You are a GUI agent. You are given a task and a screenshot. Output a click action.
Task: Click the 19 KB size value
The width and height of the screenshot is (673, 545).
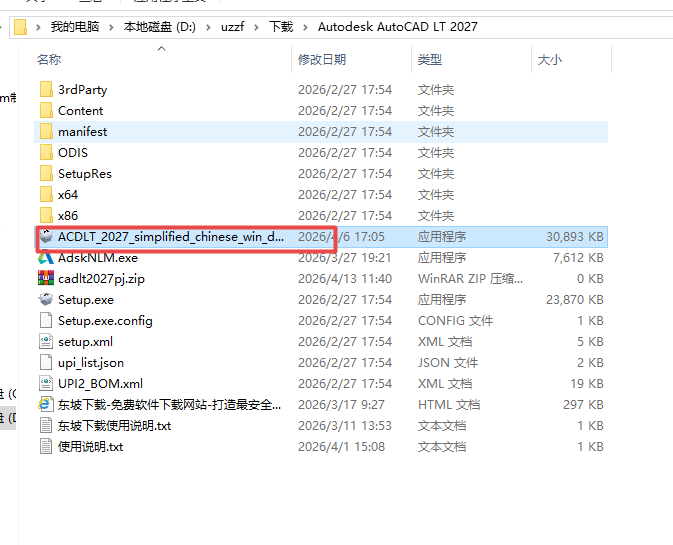tap(587, 384)
